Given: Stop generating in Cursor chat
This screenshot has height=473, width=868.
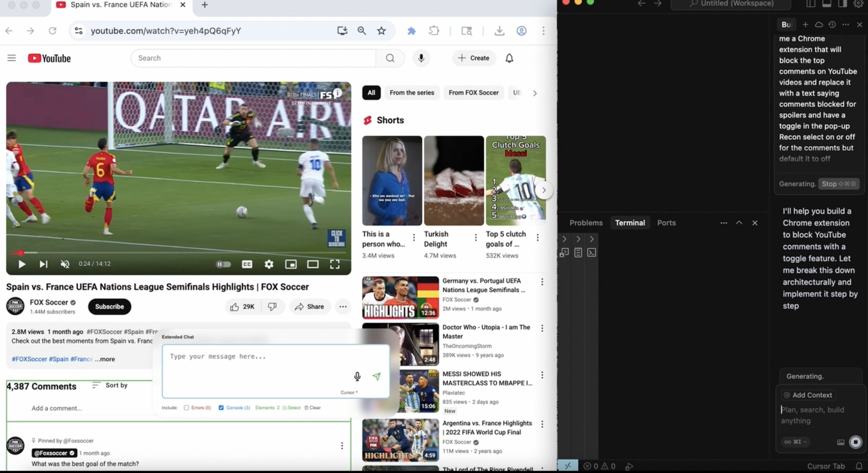Looking at the screenshot, I should [839, 184].
